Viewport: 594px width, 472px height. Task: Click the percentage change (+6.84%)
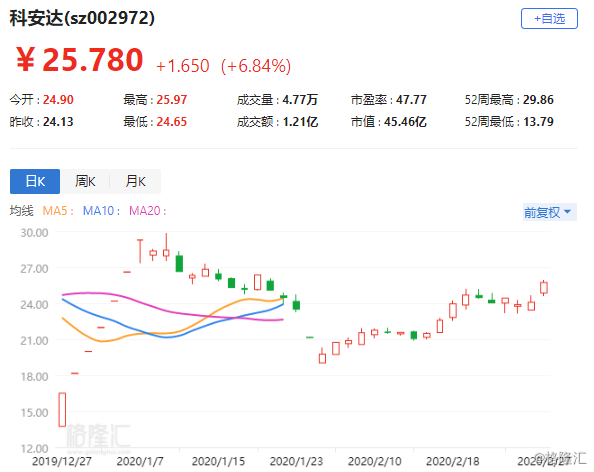tap(256, 66)
